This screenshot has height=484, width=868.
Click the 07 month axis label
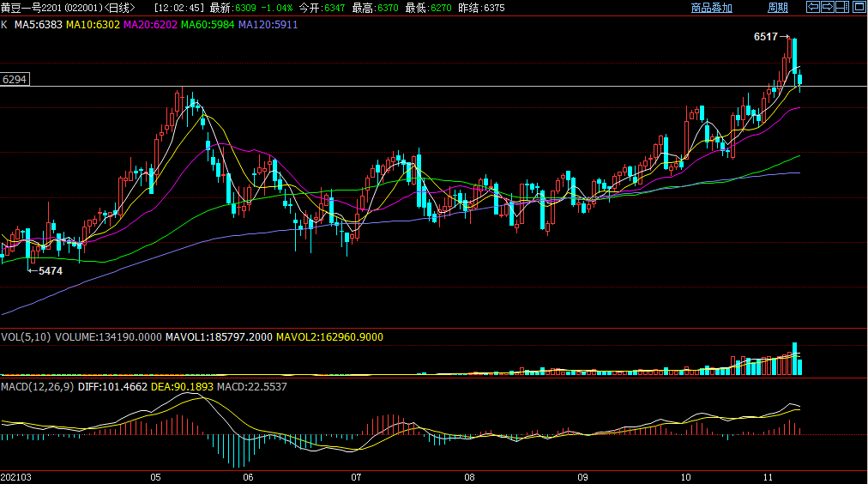(355, 477)
